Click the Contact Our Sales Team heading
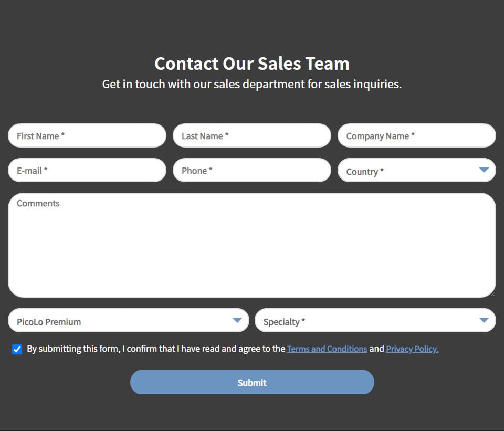Viewport: 504px width, 431px height. [x=252, y=64]
